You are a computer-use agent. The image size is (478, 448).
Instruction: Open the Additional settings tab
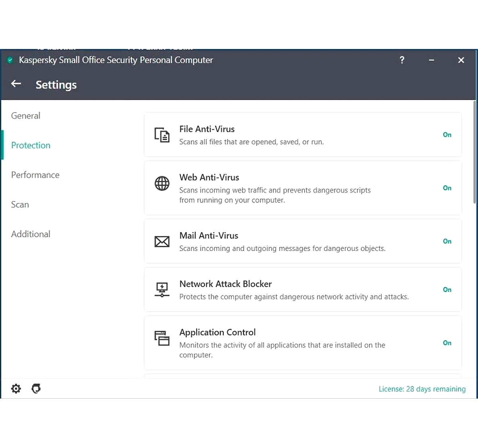(x=31, y=234)
